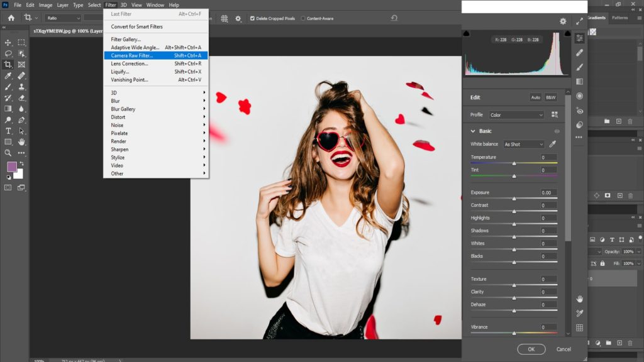The width and height of the screenshot is (644, 362).
Task: Select the Hand tool in the left toolbox
Action: point(21,142)
